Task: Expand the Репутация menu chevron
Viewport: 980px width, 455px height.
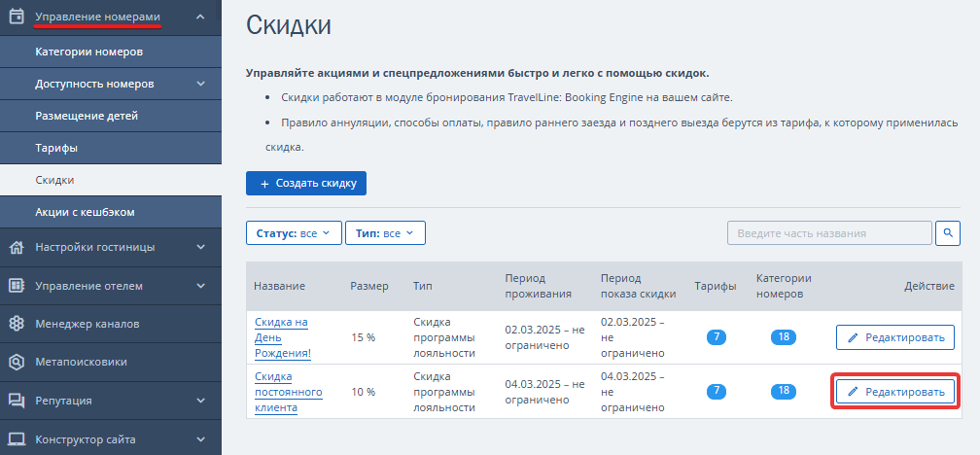Action: click(200, 401)
